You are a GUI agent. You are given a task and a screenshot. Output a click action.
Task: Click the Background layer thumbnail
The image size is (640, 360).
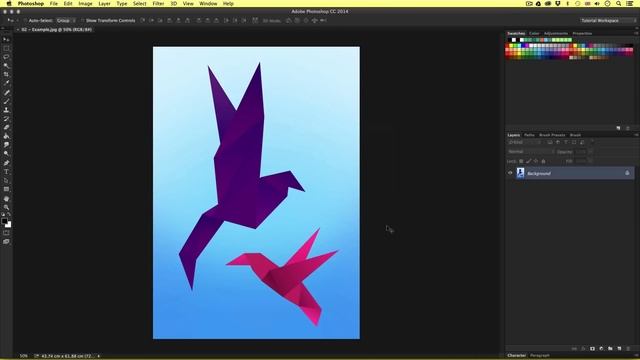tap(520, 173)
